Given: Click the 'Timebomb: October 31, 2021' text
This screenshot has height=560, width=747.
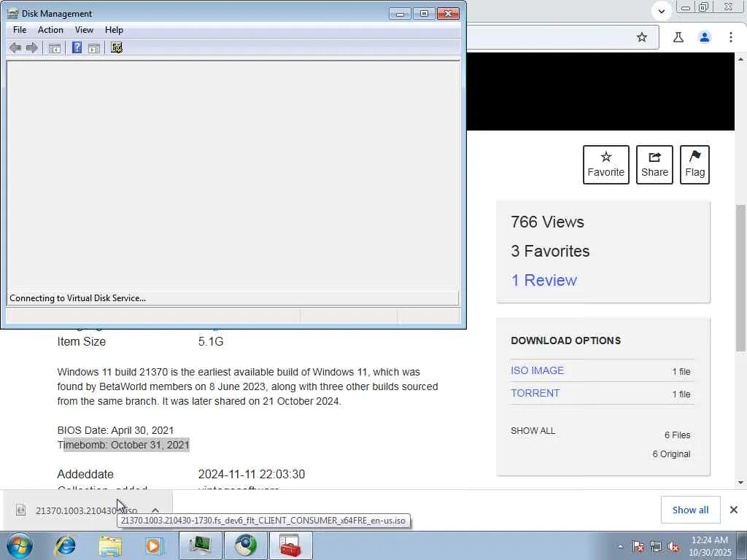Looking at the screenshot, I should tap(123, 445).
